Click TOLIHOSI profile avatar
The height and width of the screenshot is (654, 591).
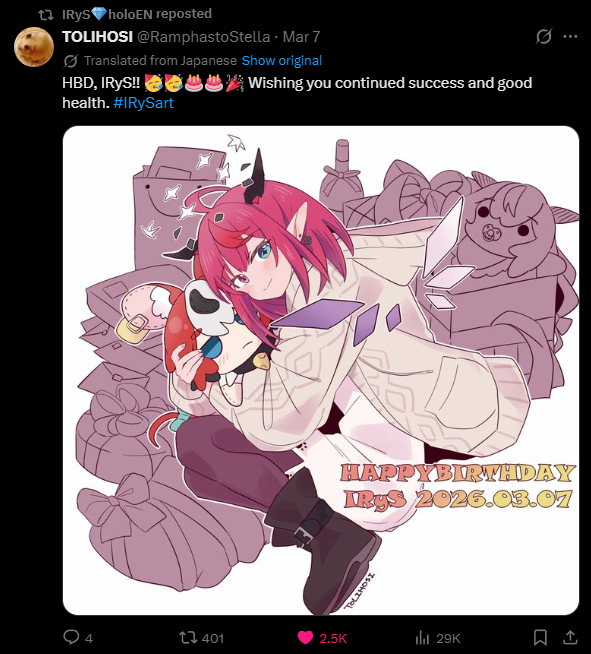[34, 47]
